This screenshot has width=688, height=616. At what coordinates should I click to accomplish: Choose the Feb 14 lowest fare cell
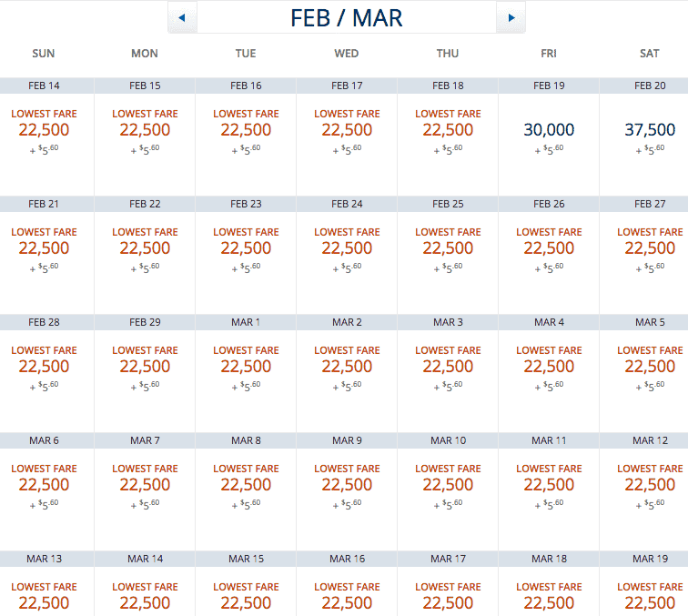point(44,130)
